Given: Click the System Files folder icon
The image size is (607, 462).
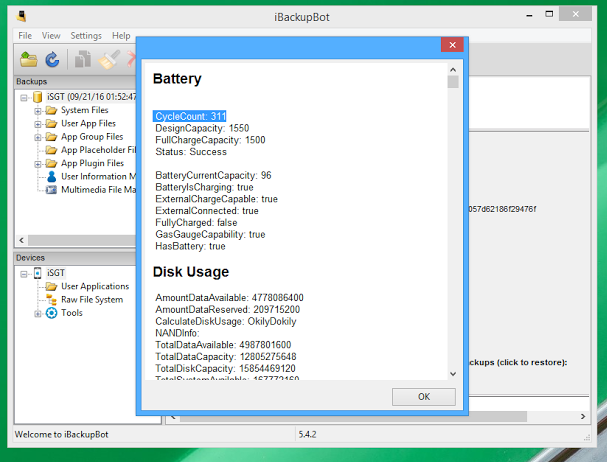Looking at the screenshot, I should 51,110.
